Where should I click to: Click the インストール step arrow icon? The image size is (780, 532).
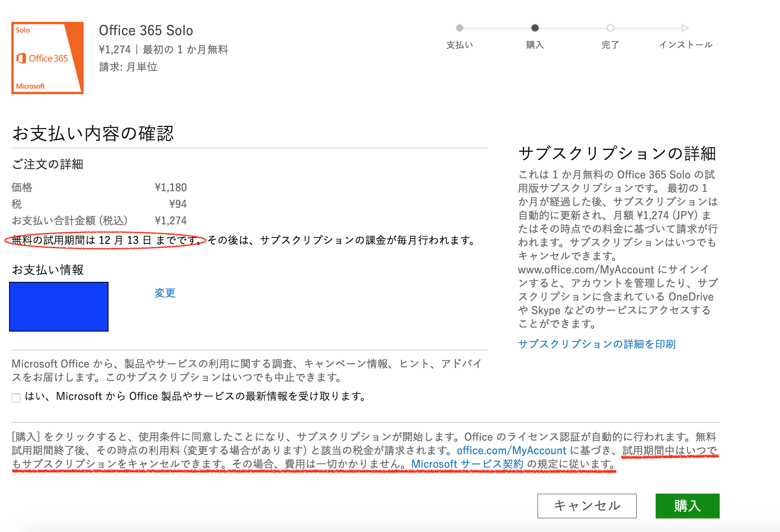pyautogui.click(x=685, y=28)
